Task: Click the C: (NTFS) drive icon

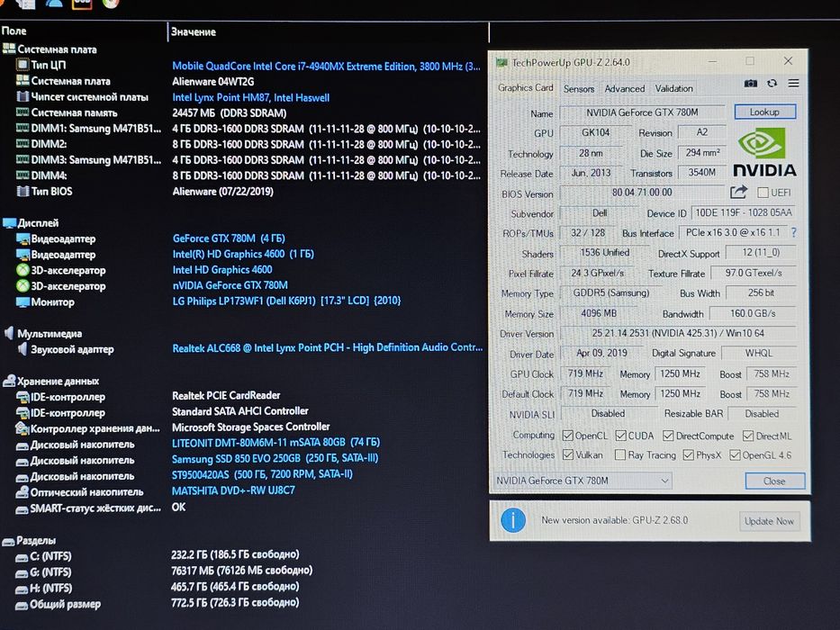Action: (22, 557)
